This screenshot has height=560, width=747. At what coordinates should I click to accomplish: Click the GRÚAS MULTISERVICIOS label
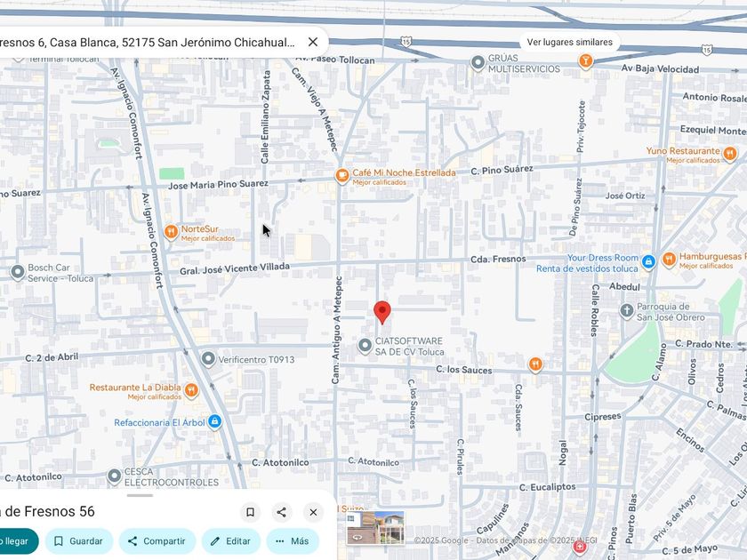(x=524, y=63)
